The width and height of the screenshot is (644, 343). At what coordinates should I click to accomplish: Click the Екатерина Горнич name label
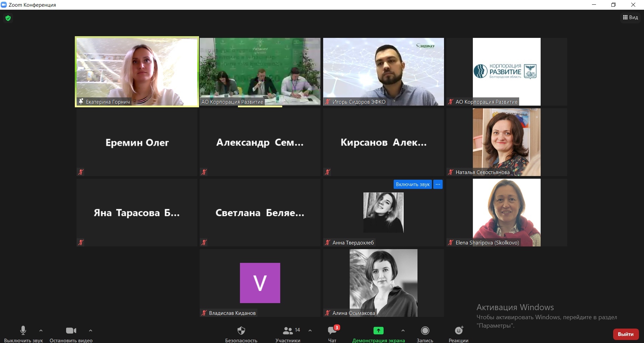tap(108, 102)
